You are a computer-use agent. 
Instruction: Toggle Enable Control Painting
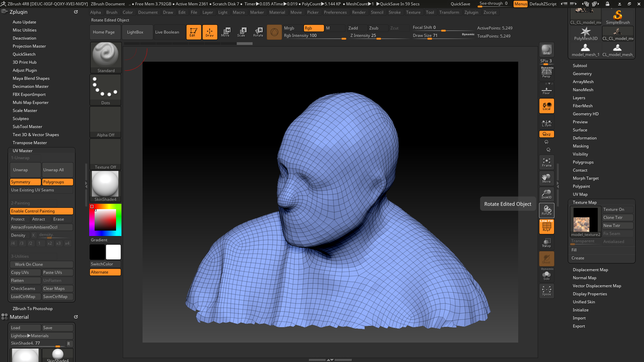click(42, 211)
